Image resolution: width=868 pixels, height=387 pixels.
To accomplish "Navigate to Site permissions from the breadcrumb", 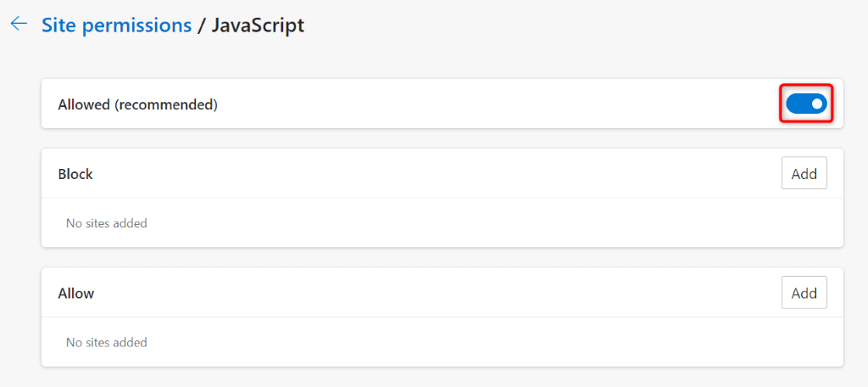I will click(x=116, y=25).
